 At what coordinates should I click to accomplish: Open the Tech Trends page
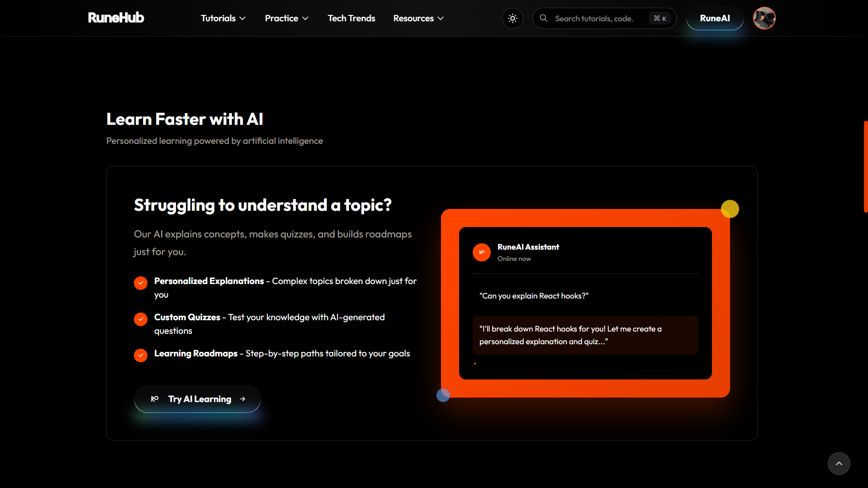coord(351,19)
